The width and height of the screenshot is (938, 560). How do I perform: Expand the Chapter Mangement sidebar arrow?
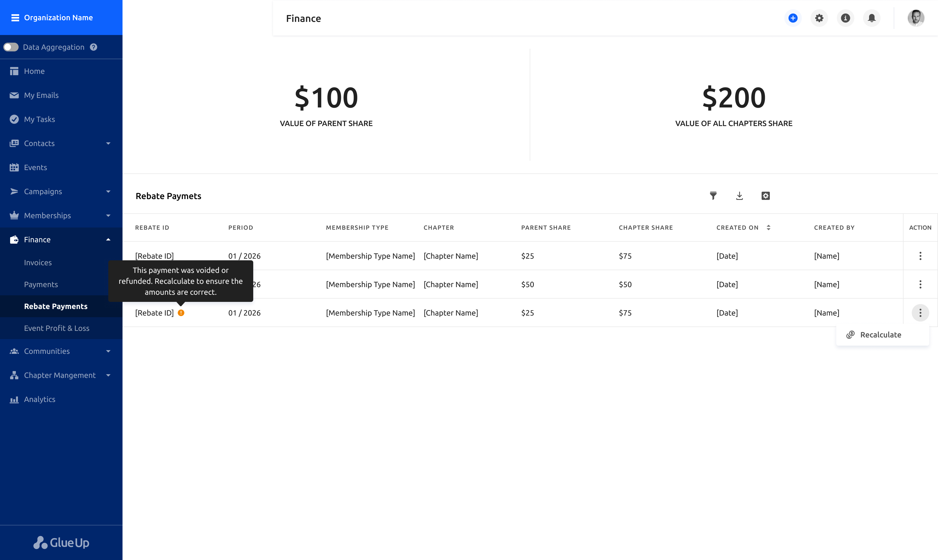[108, 375]
